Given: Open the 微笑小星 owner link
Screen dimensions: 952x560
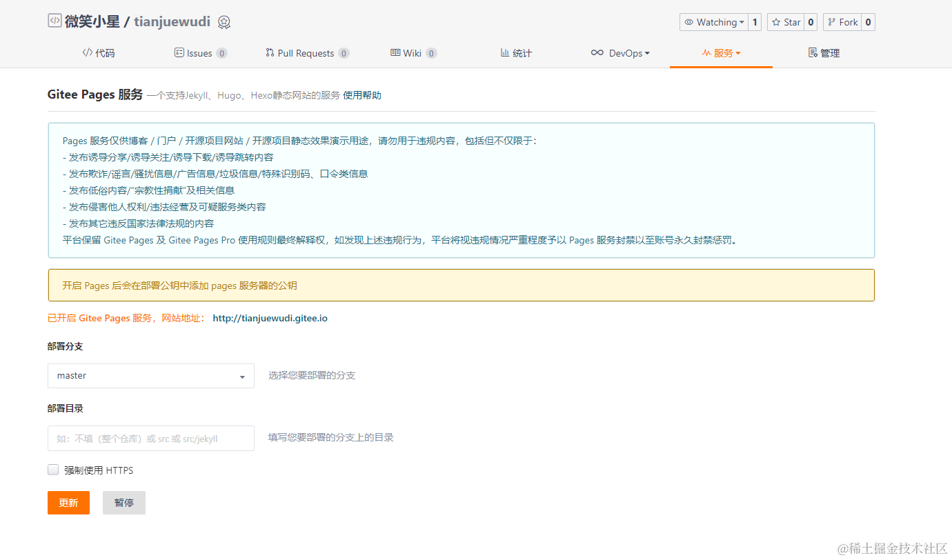Looking at the screenshot, I should (x=92, y=21).
